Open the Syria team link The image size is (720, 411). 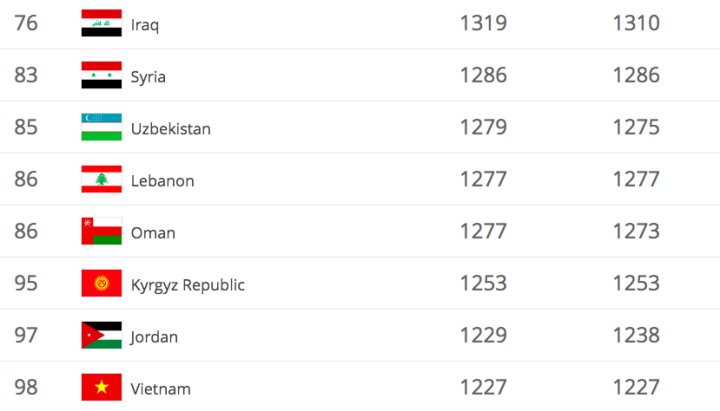148,77
